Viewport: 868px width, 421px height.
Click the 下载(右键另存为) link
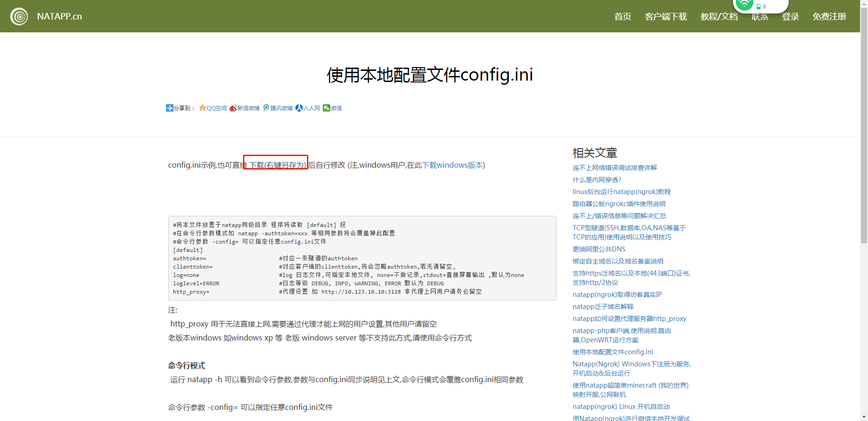pyautogui.click(x=278, y=165)
